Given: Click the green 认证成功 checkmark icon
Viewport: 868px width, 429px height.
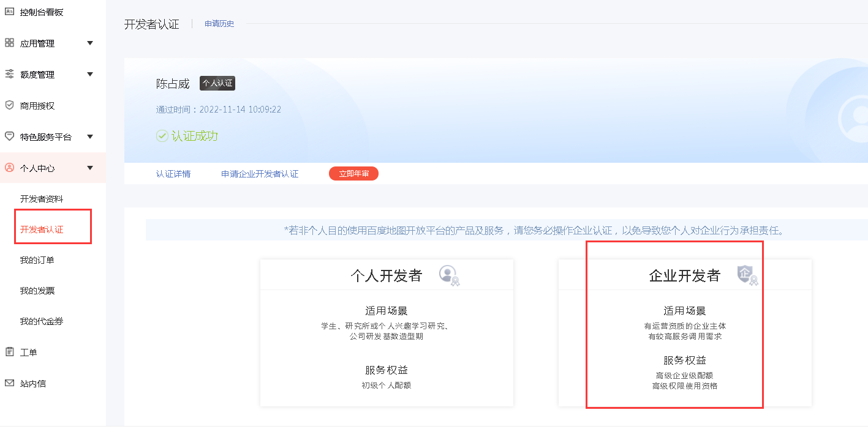Looking at the screenshot, I should coord(162,136).
